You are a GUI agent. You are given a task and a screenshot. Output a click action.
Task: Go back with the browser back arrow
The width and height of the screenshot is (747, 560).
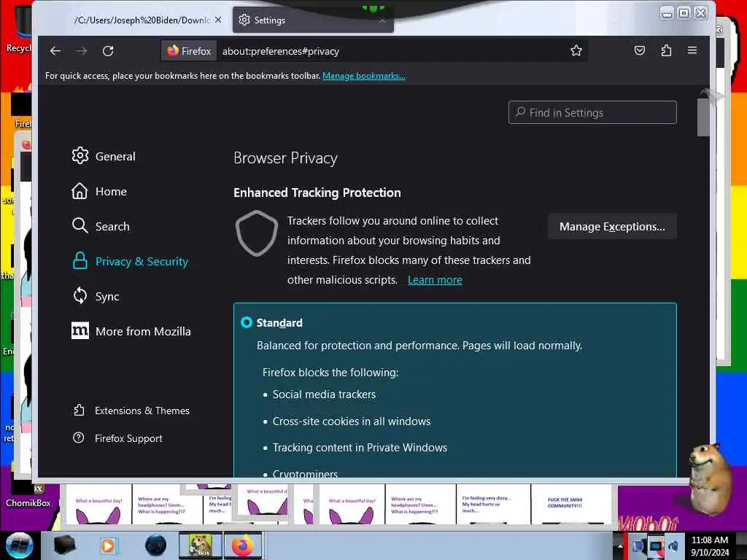pos(55,51)
